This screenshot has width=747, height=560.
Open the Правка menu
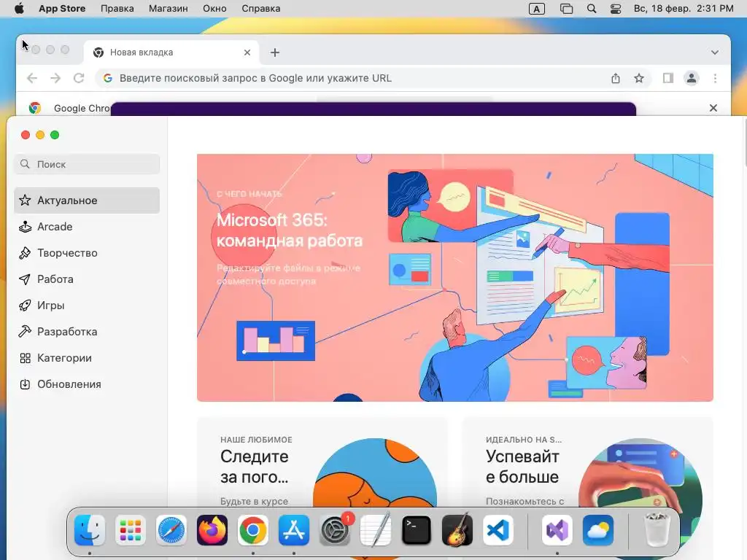click(x=117, y=9)
